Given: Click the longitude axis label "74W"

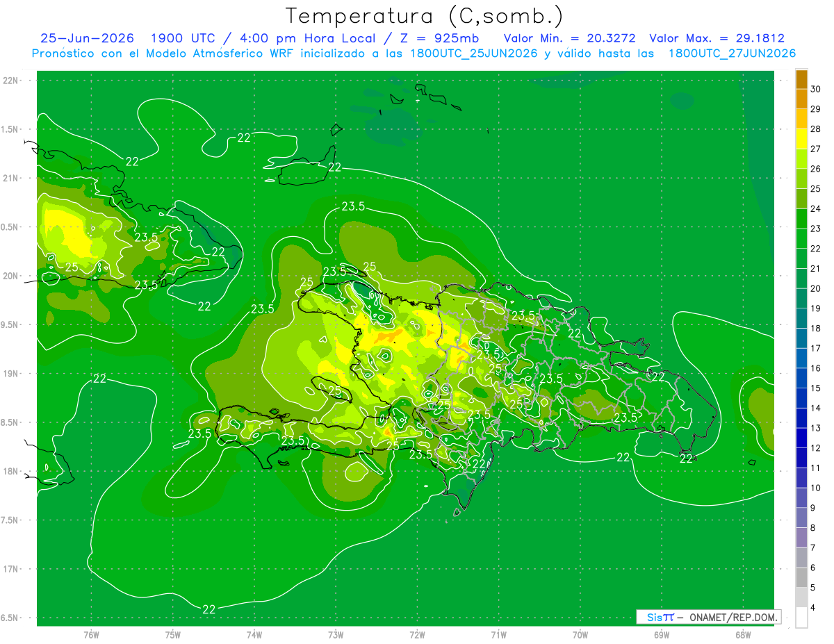Looking at the screenshot, I should [x=254, y=634].
